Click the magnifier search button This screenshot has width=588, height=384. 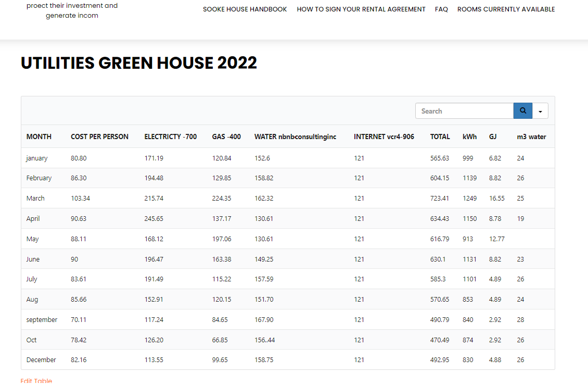click(x=522, y=111)
